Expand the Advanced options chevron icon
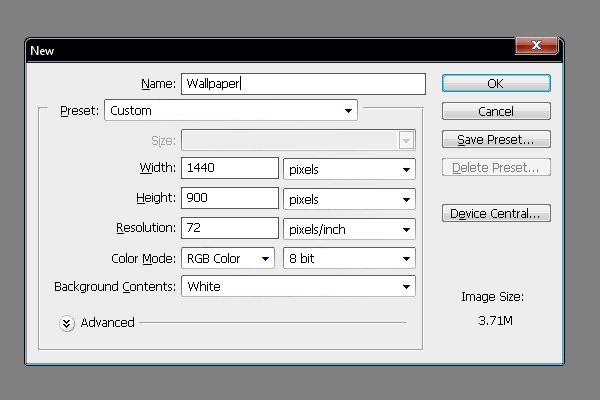 pos(67,323)
